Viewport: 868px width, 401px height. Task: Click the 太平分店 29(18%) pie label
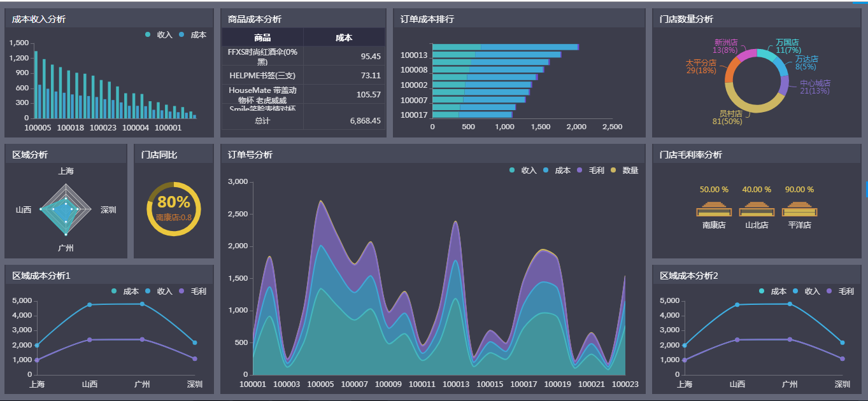click(701, 67)
